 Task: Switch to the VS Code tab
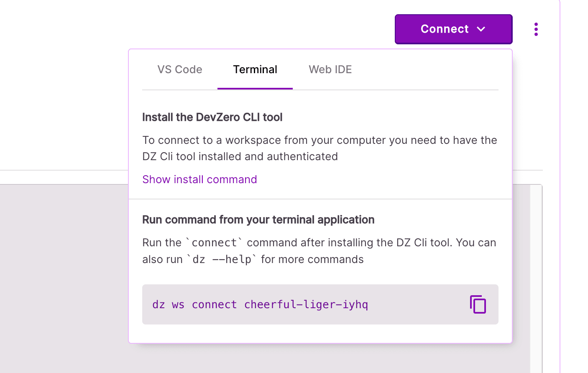point(180,69)
